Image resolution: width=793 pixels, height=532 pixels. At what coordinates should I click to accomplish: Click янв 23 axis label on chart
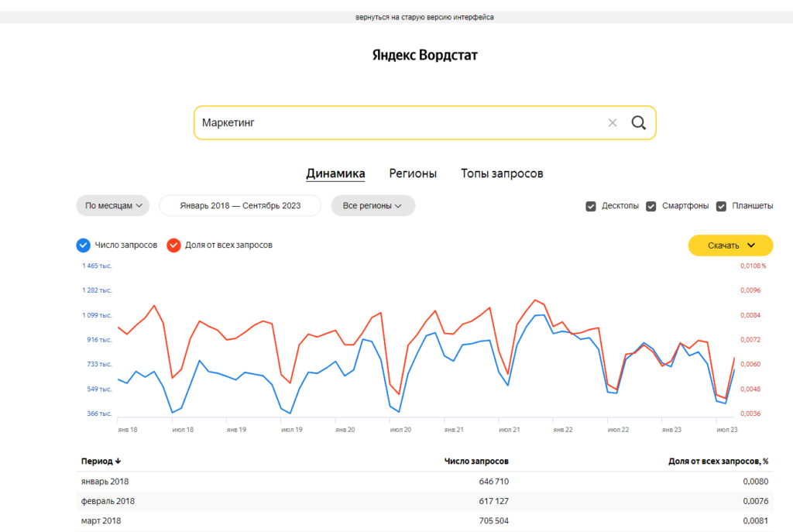[x=671, y=430]
